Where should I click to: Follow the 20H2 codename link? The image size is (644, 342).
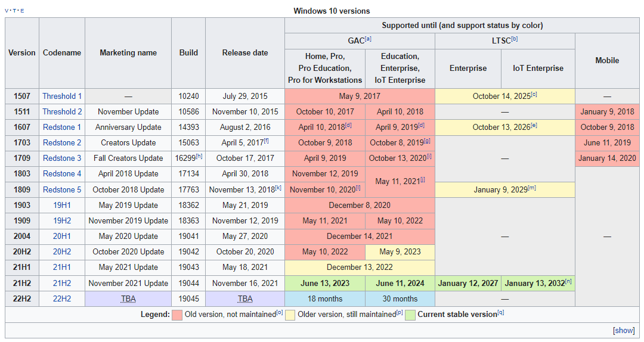62,251
